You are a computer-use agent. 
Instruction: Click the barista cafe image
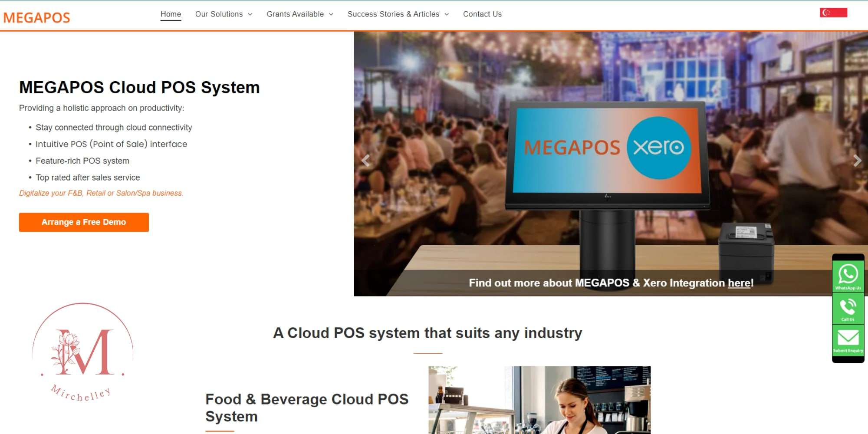(539, 400)
